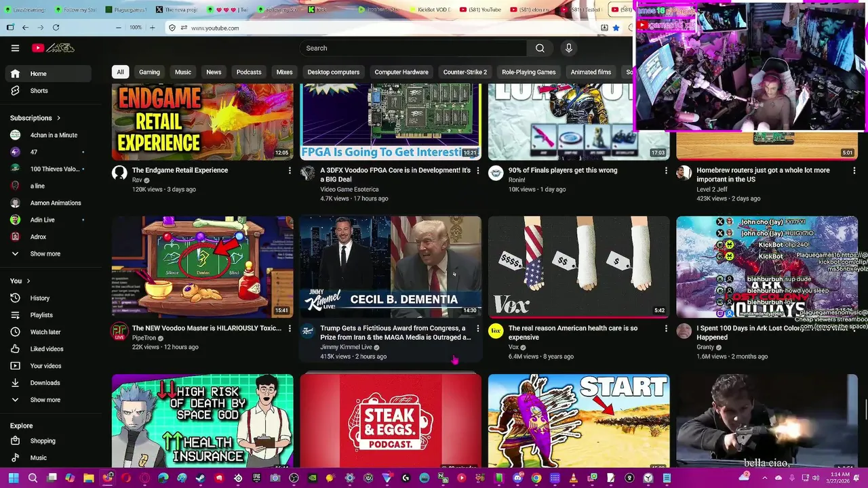Select the Desktop computers filter chip
Image resolution: width=868 pixels, height=488 pixels.
(334, 72)
